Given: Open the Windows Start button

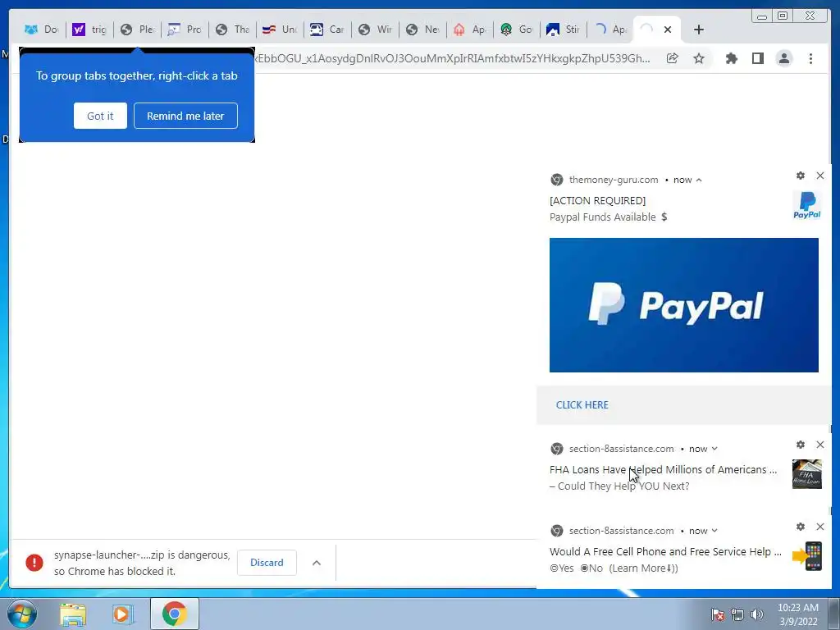Looking at the screenshot, I should pyautogui.click(x=21, y=614).
